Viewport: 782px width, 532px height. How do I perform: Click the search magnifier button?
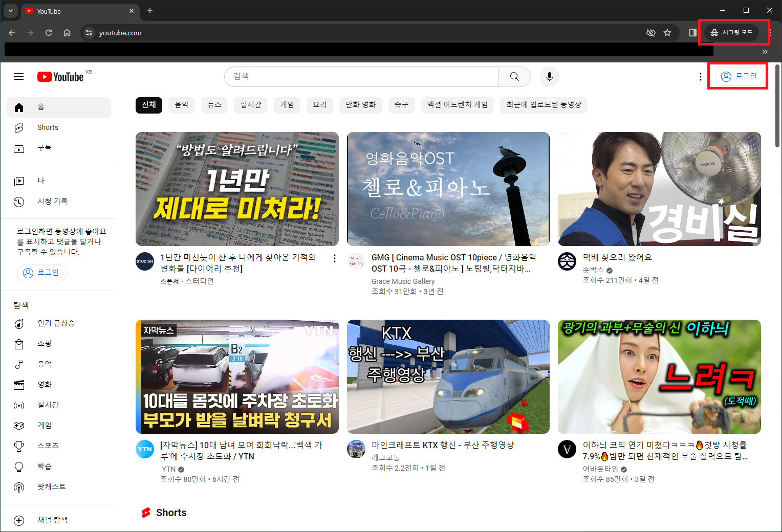tap(515, 77)
